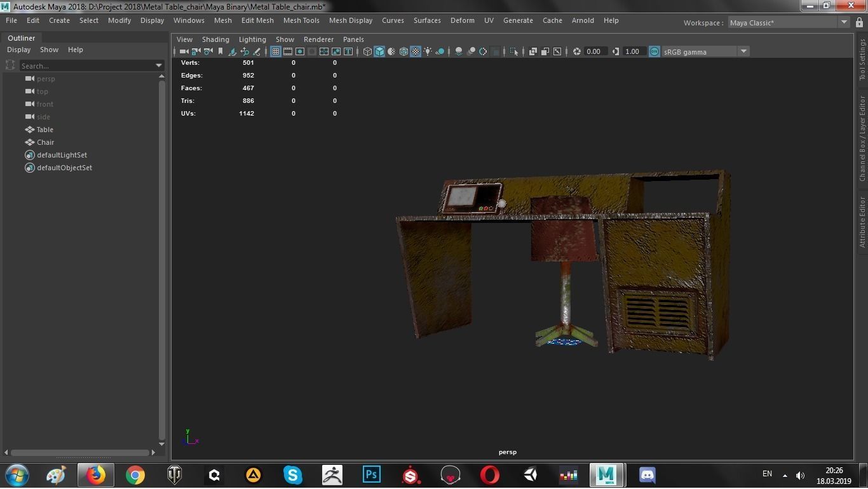Open the Edit Mesh menu

(x=257, y=20)
